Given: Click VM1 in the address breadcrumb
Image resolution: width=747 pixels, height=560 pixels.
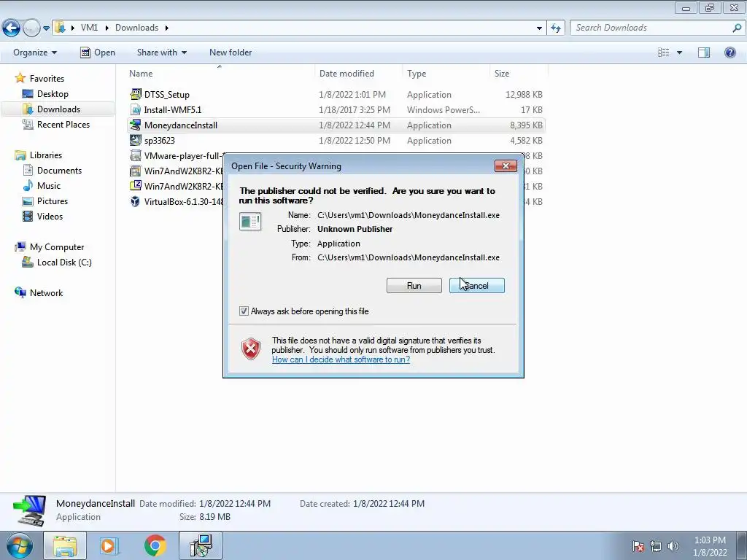Looking at the screenshot, I should pos(89,28).
